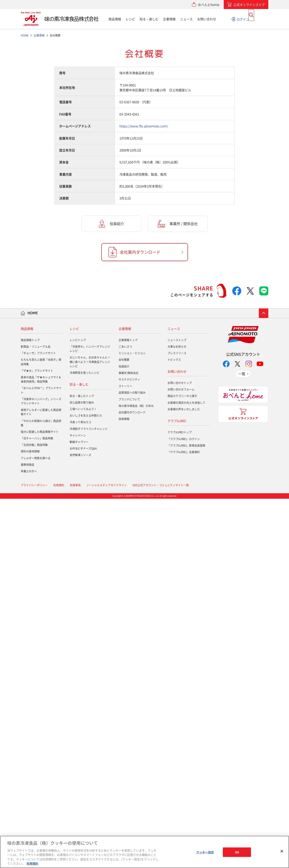Go to HOME in the breadcrumb
The height and width of the screenshot is (868, 289).
click(x=25, y=35)
